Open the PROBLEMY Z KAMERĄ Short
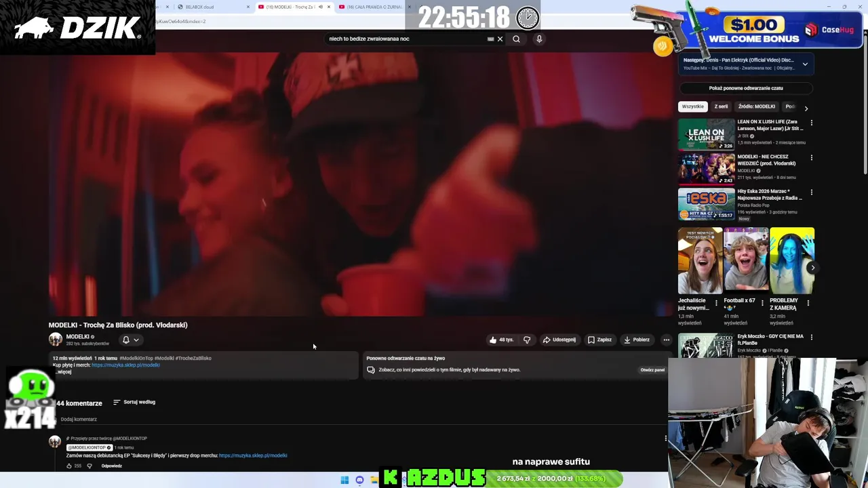Screen dimensions: 868x488 (x=791, y=260)
